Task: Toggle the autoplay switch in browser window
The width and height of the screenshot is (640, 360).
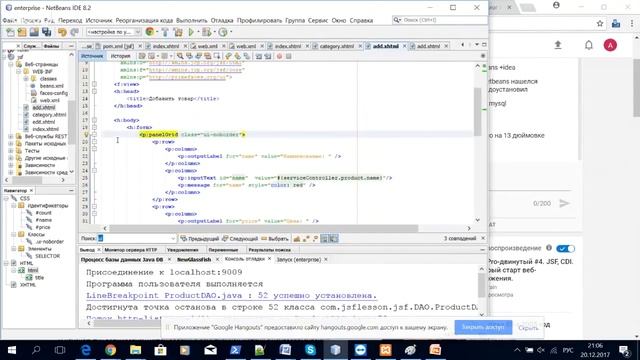Action: point(565,249)
